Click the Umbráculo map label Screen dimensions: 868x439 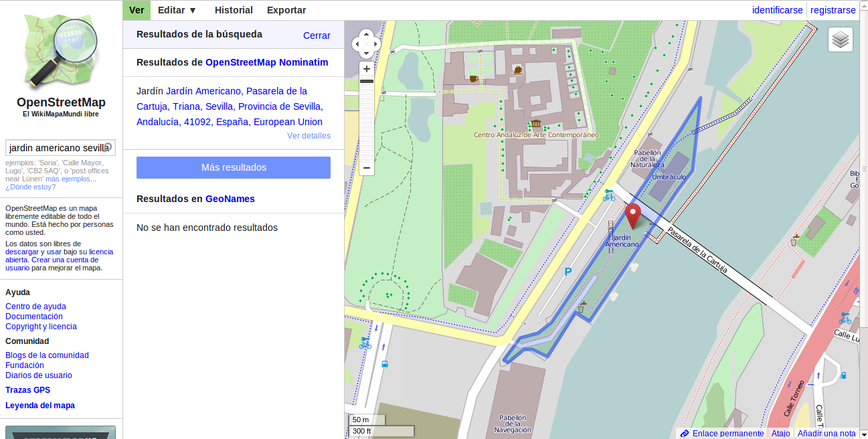[669, 177]
